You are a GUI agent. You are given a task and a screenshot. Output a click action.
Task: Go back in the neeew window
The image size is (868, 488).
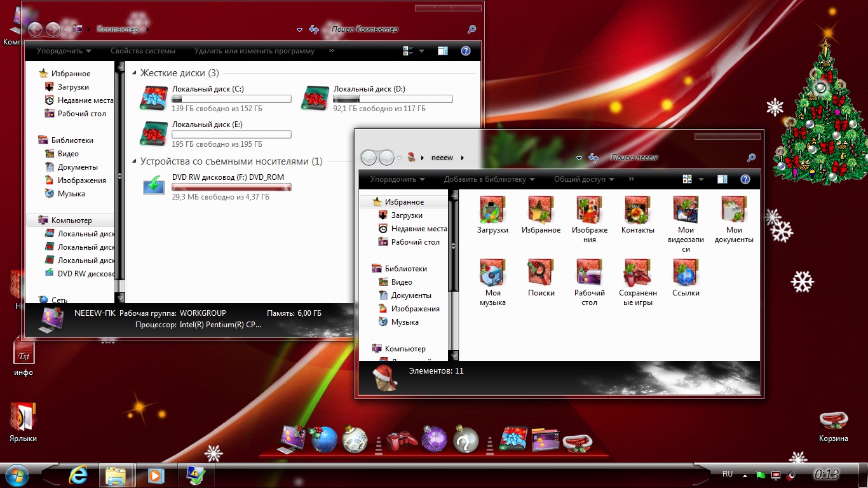[x=369, y=158]
